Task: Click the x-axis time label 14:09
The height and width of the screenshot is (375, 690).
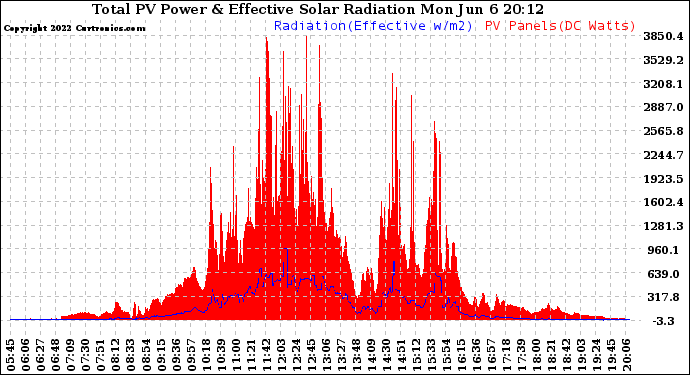Action: click(x=371, y=355)
